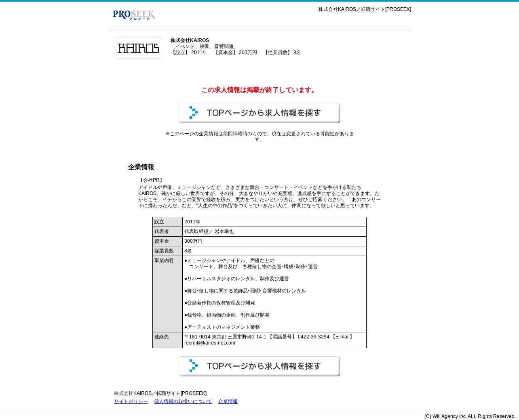Click the 【会社PR】 label
Screen dimensions: 519x420
point(151,180)
